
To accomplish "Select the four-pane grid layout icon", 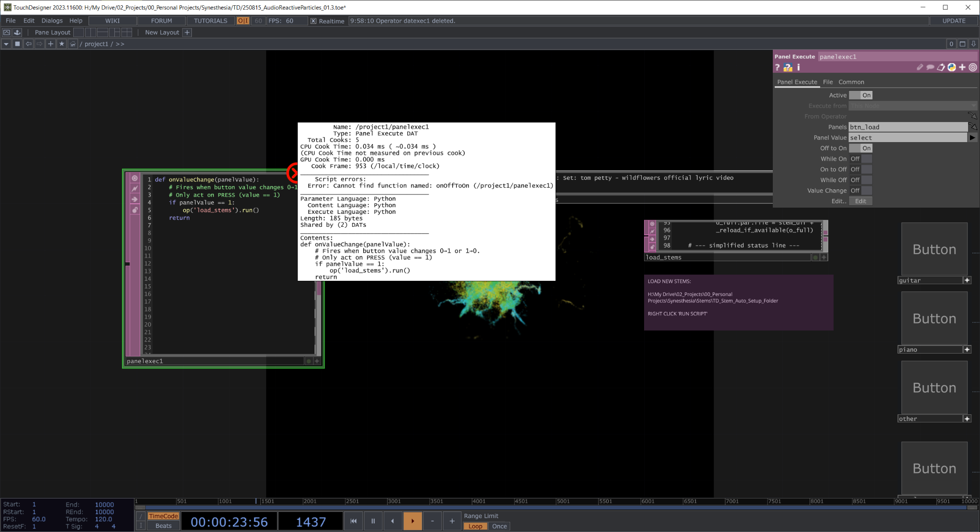I will (x=126, y=33).
